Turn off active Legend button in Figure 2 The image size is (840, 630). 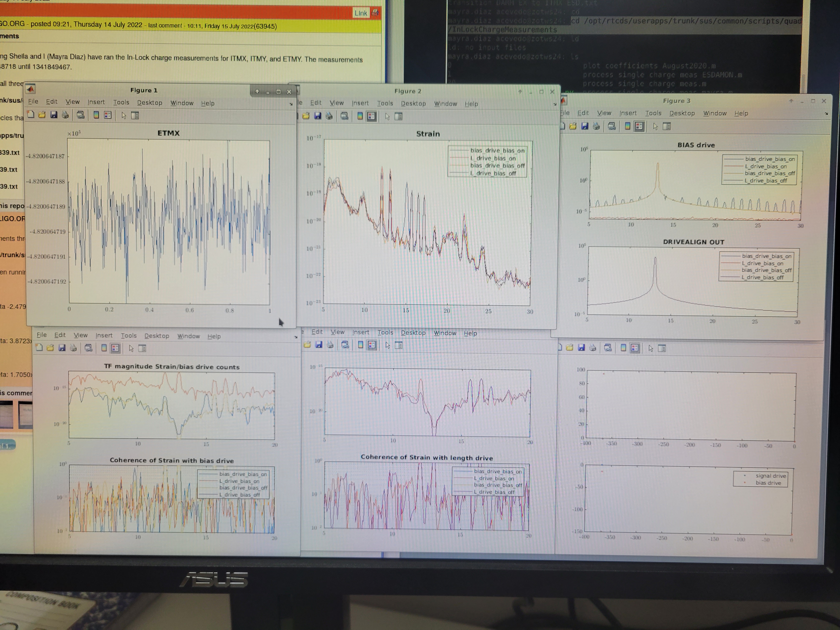coord(371,117)
